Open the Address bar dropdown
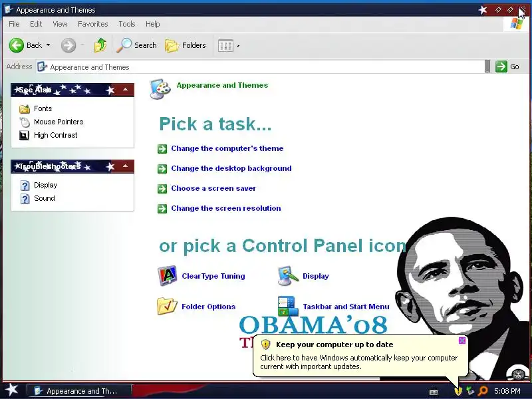532x399 pixels. (x=487, y=66)
